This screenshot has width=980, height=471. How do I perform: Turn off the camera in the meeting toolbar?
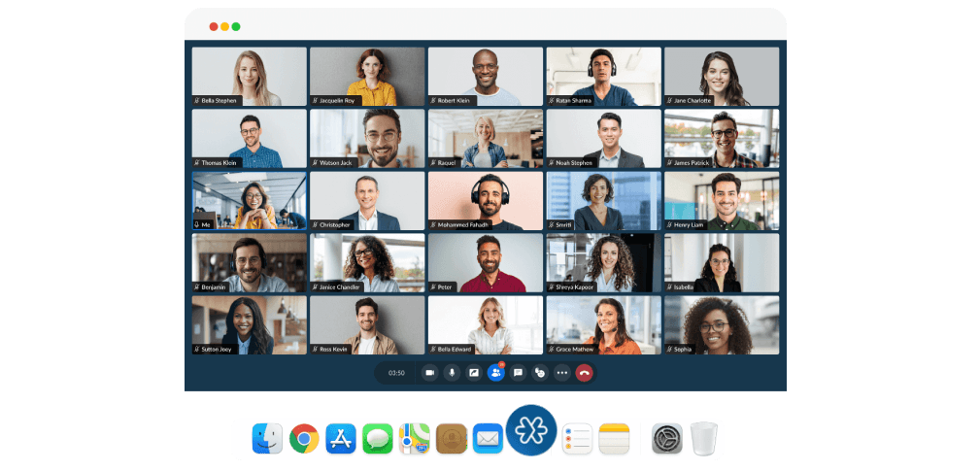pyautogui.click(x=429, y=373)
